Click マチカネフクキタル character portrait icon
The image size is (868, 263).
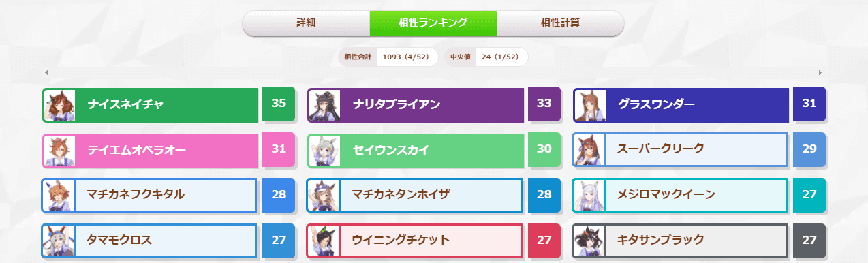59,195
